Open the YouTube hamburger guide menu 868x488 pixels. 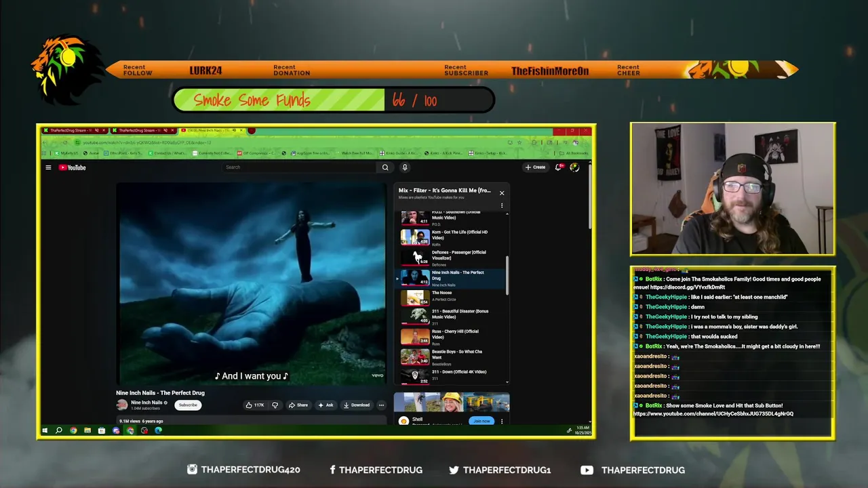tap(48, 167)
